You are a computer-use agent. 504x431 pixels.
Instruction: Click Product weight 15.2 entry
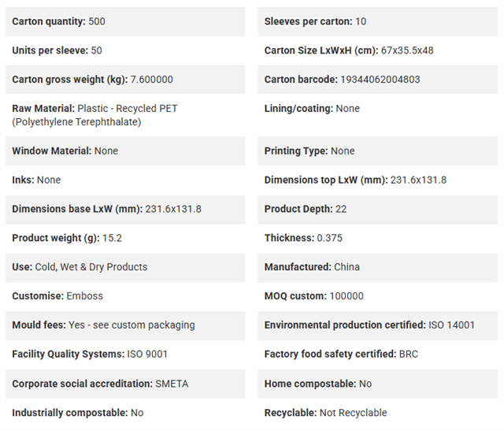tap(125, 238)
